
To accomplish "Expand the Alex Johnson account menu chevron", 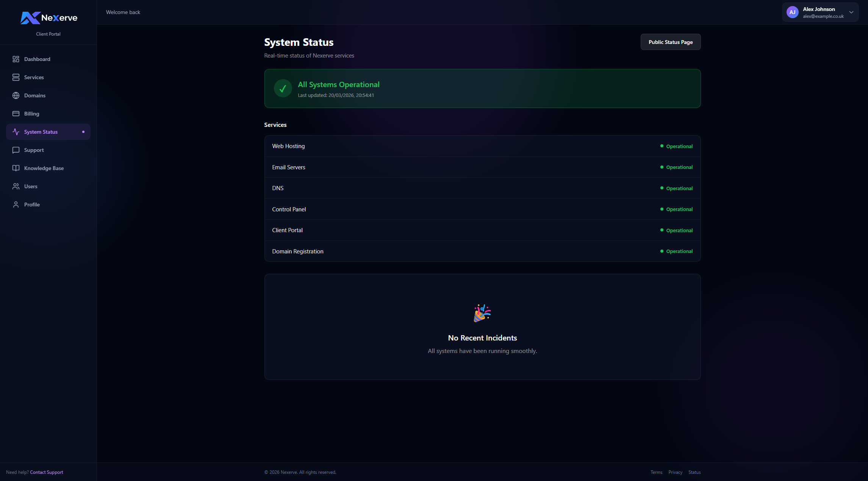I will 851,12.
